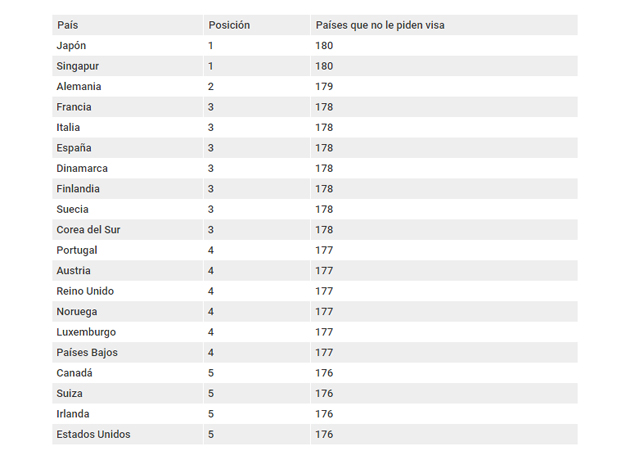Click the Italia row name
Image resolution: width=630 pixels, height=460 pixels.
coord(68,128)
